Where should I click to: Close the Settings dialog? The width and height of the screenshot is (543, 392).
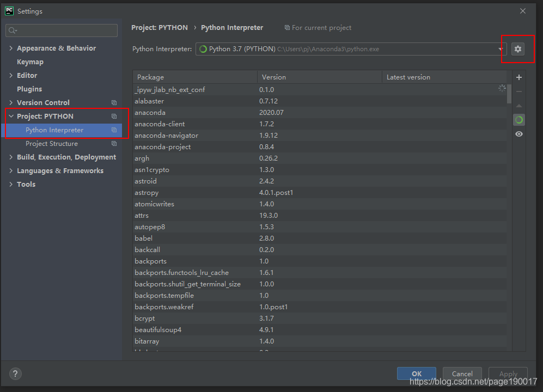point(522,11)
